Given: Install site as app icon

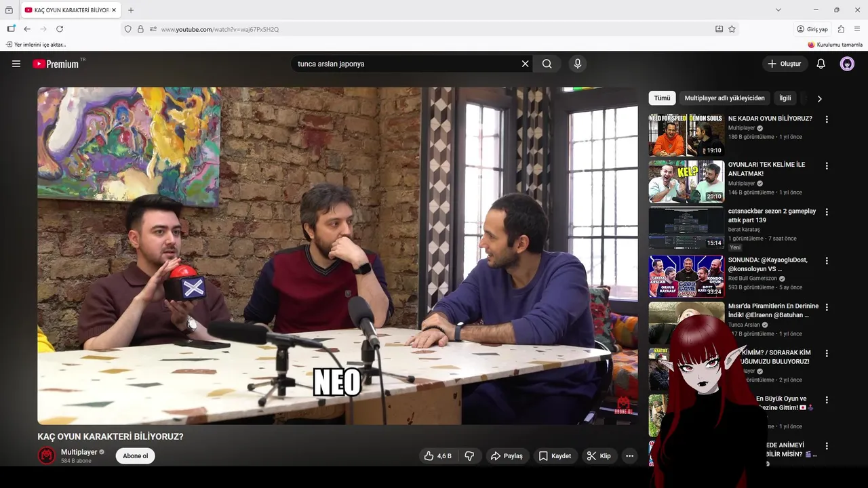Looking at the screenshot, I should point(719,29).
